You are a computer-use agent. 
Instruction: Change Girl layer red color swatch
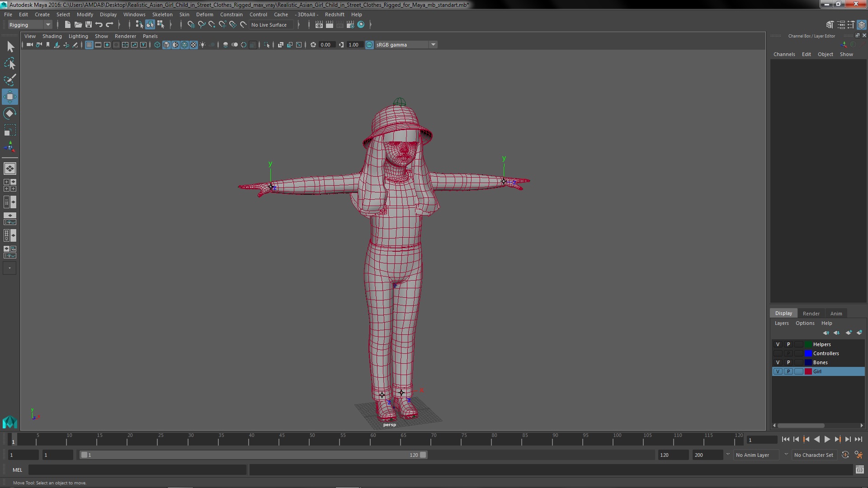pos(808,371)
